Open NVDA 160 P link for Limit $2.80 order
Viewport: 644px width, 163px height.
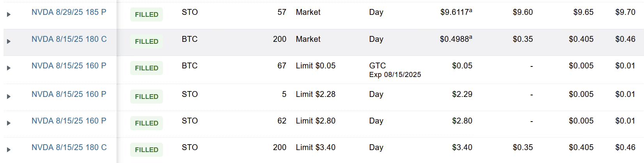69,121
